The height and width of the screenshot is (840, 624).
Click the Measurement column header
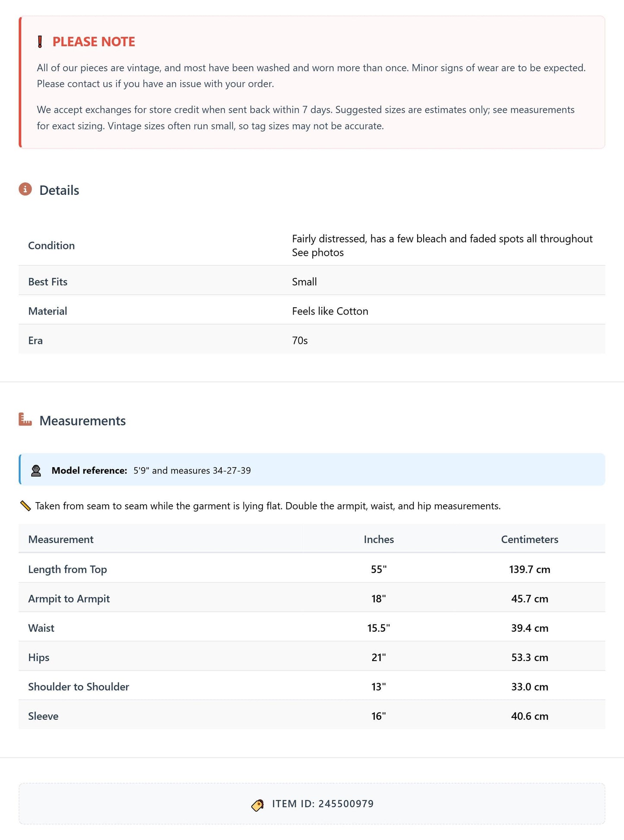click(x=61, y=539)
